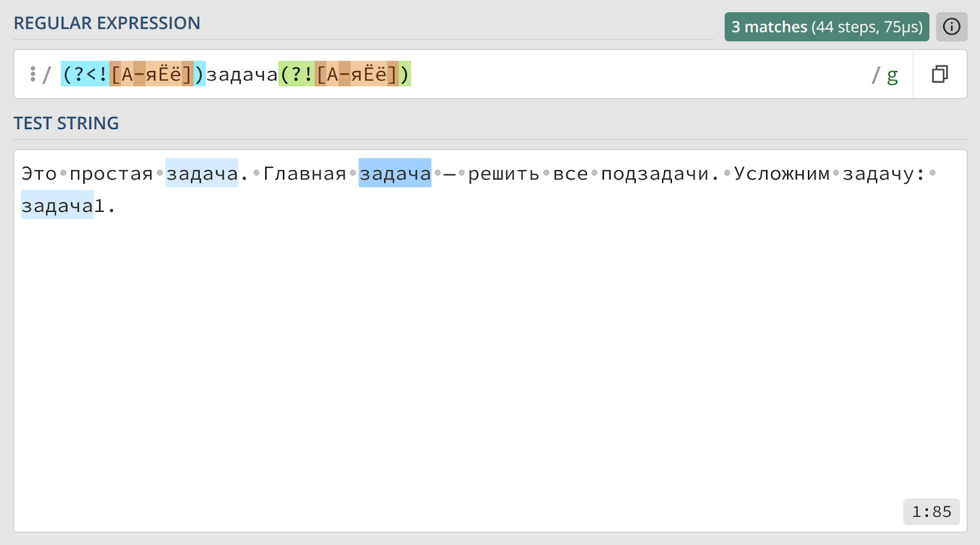This screenshot has height=545, width=980.
Task: Click the word 'решить' in the test string
Action: coord(503,173)
